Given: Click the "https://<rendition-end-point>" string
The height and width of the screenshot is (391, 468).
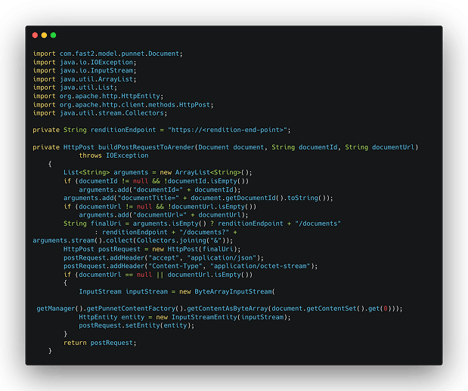Looking at the screenshot, I should tap(229, 130).
